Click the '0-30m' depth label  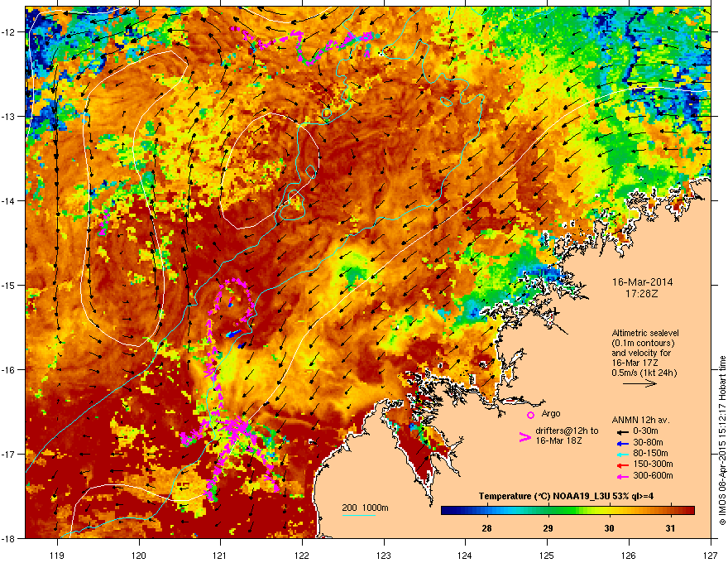[x=645, y=431]
